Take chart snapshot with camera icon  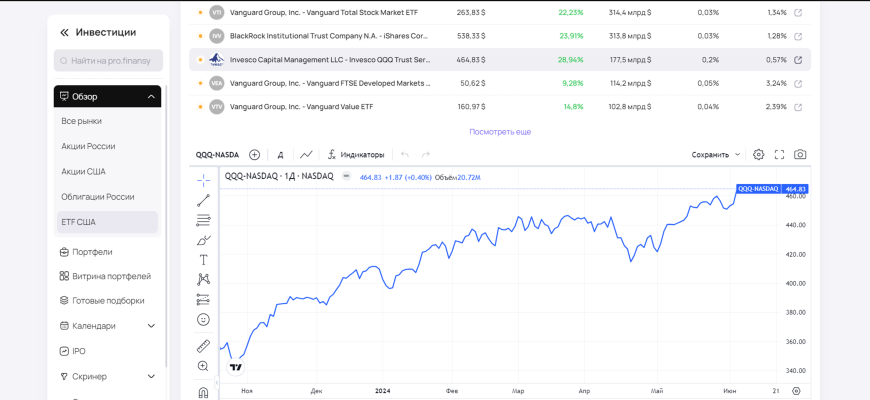point(800,155)
